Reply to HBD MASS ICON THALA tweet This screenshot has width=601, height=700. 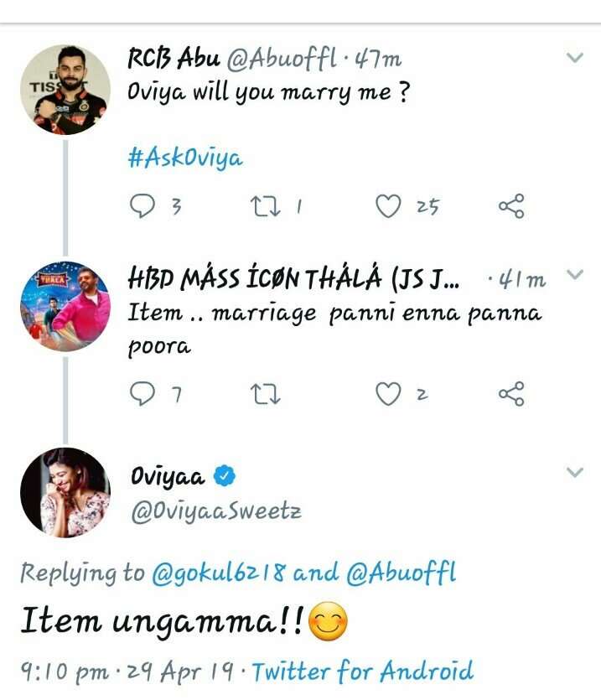(143, 393)
